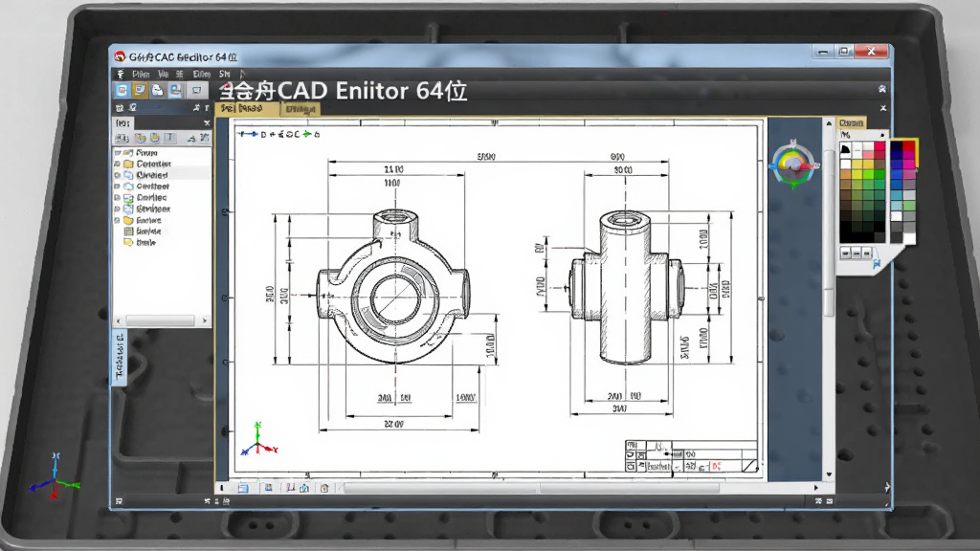Pick the salmon pink swatch in the color palette
Screen dimensions: 980x551
868,154
